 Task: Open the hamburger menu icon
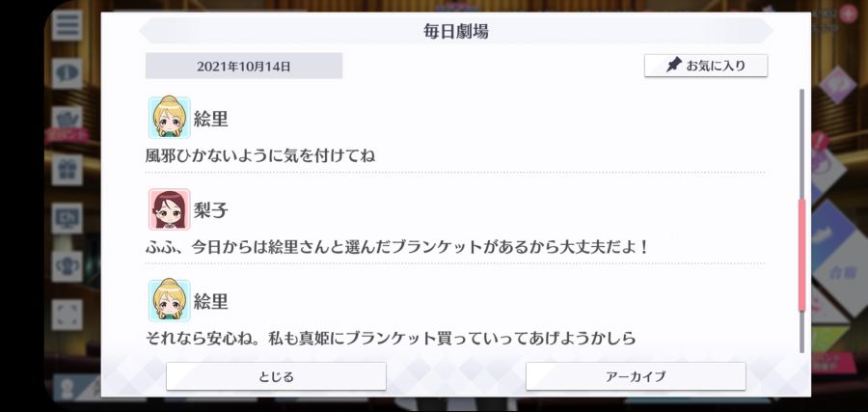[67, 25]
